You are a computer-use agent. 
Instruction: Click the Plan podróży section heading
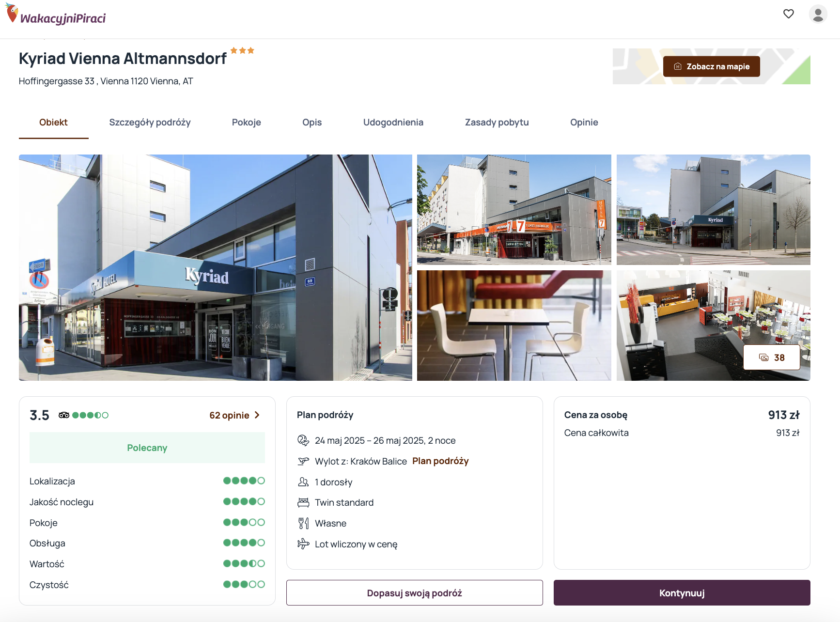point(325,415)
